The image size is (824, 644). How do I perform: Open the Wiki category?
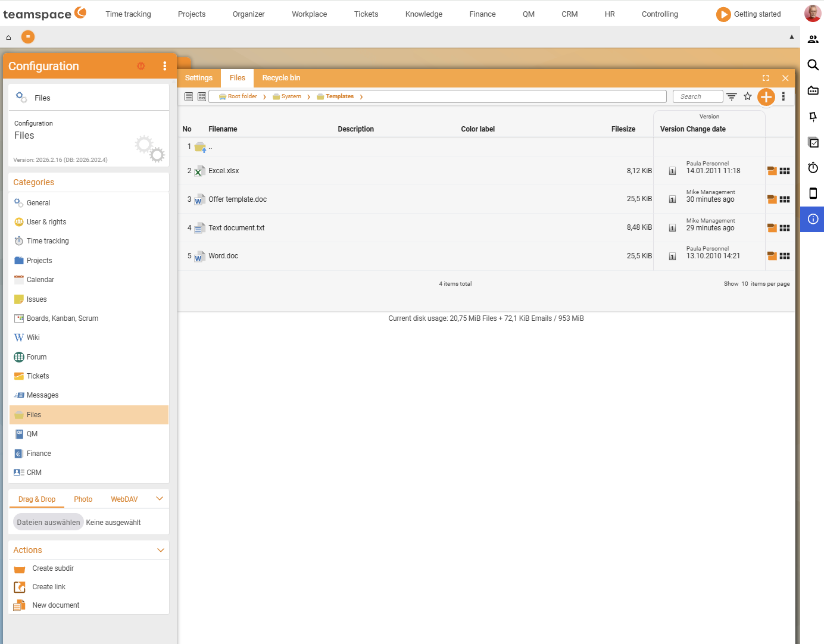click(89, 337)
